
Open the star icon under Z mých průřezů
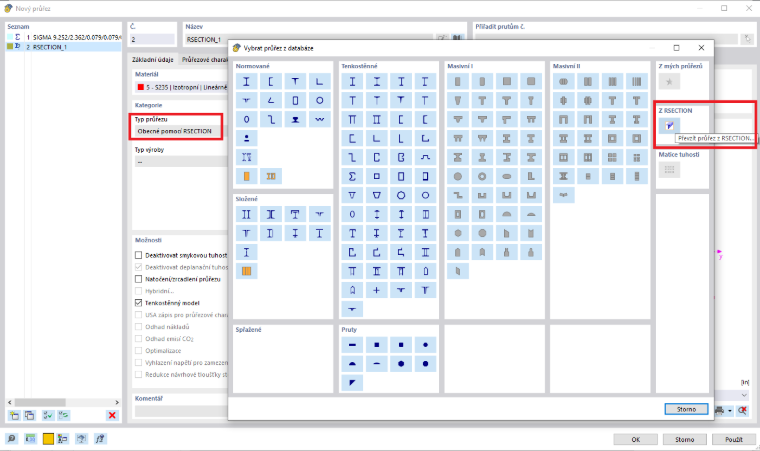[669, 81]
